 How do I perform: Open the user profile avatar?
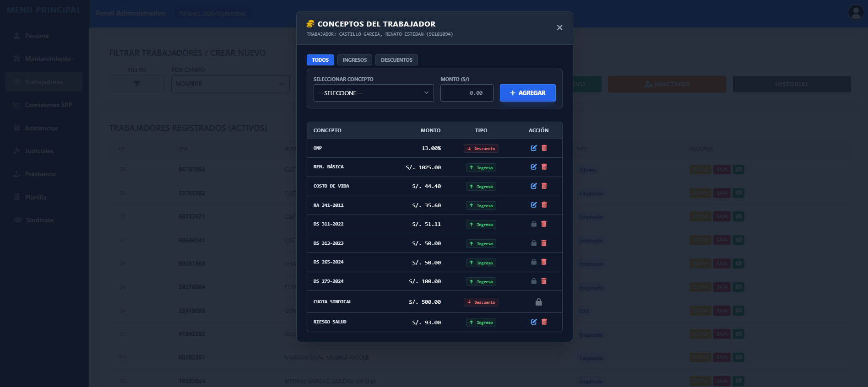[x=856, y=12]
